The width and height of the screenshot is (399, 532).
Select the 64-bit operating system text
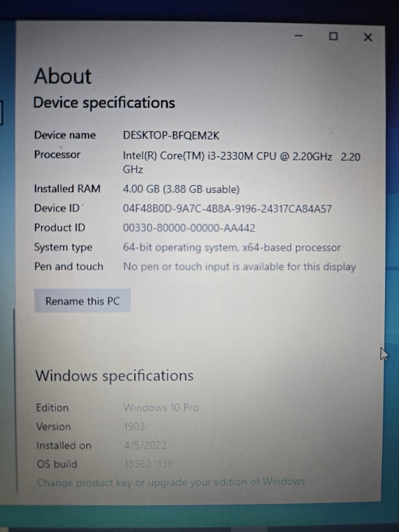[232, 247]
